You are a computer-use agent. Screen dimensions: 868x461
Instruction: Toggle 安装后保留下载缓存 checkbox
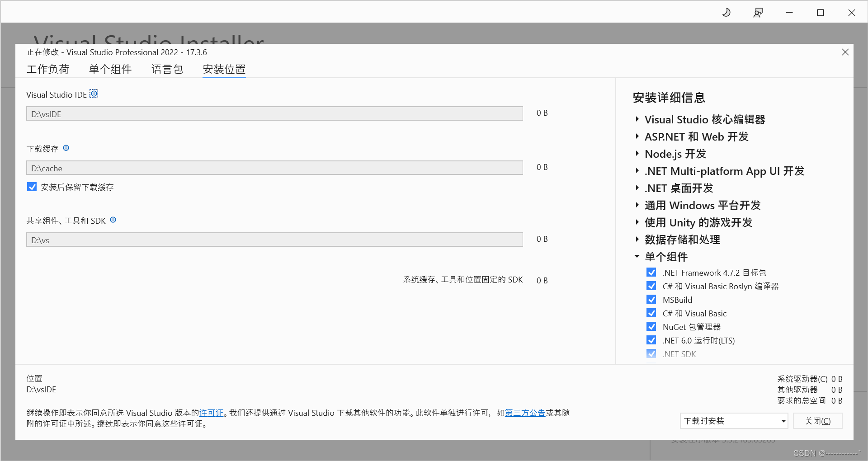tap(32, 187)
